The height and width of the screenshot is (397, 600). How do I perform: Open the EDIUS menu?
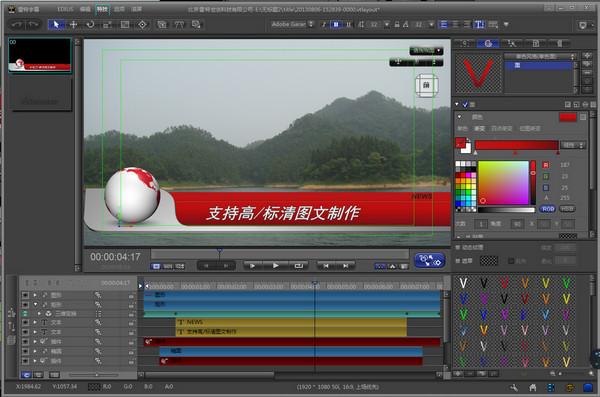(65, 9)
